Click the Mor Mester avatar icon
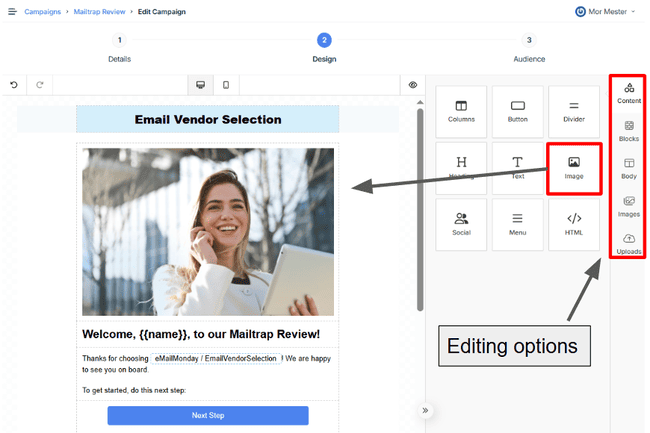The image size is (650, 433). 580,12
